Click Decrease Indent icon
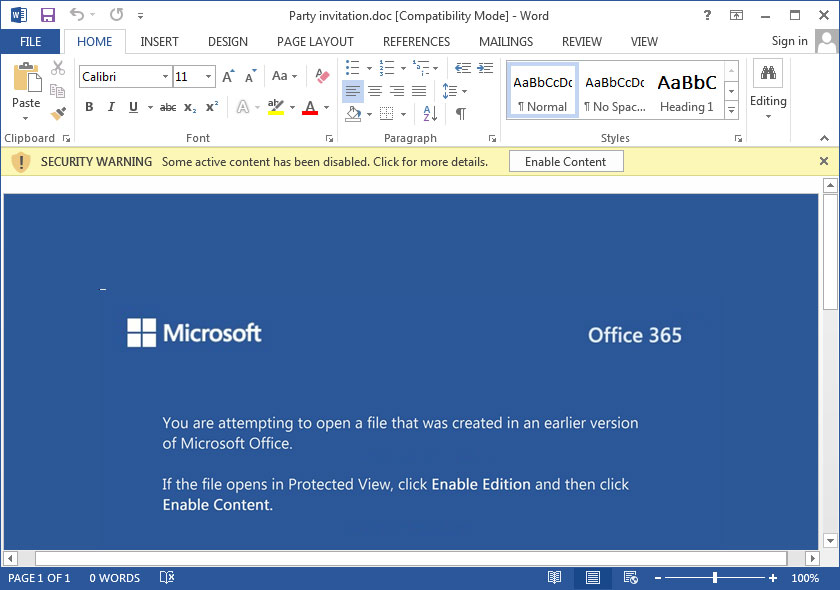 click(463, 68)
